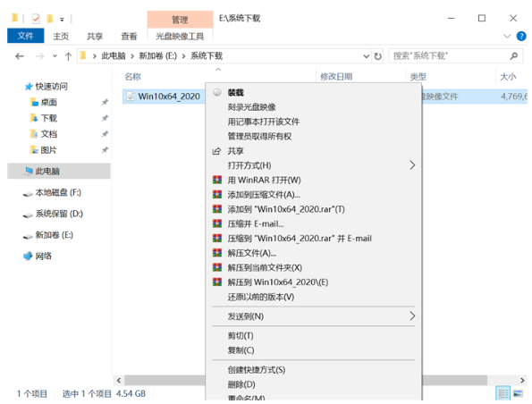Open 下载 downloads in quick access
This screenshot has height=404, width=532.
tap(49, 118)
